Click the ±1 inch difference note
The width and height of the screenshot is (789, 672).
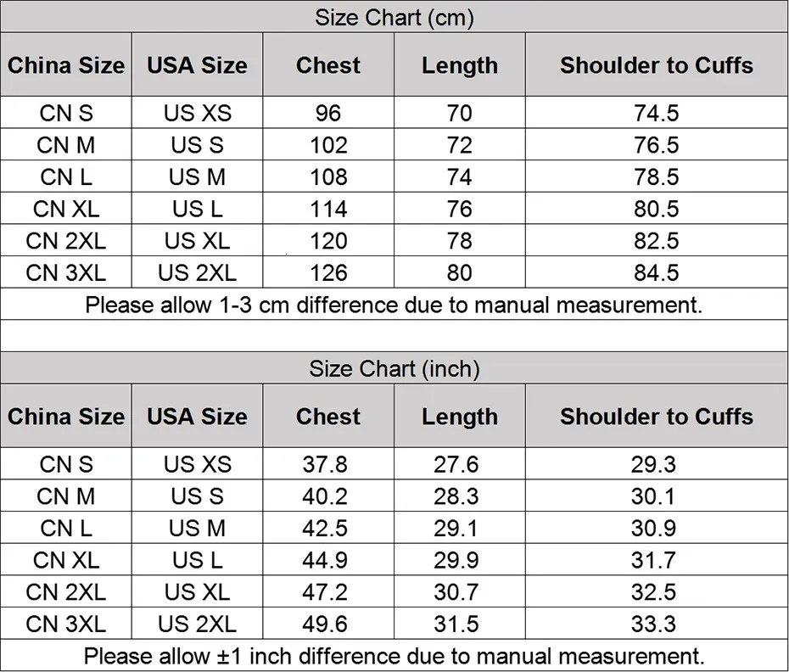pyautogui.click(x=394, y=656)
